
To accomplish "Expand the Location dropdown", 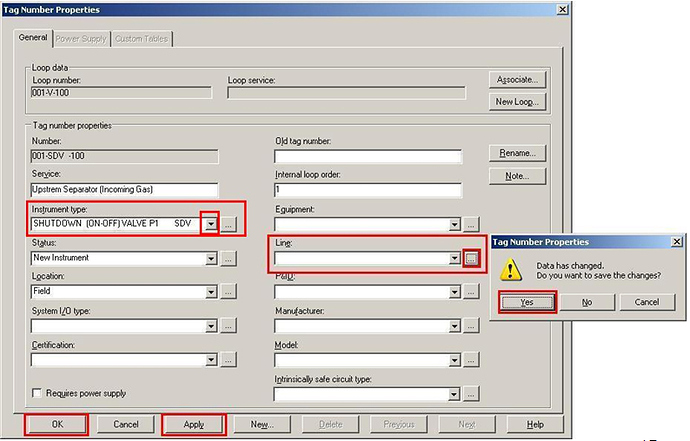I will pyautogui.click(x=211, y=291).
